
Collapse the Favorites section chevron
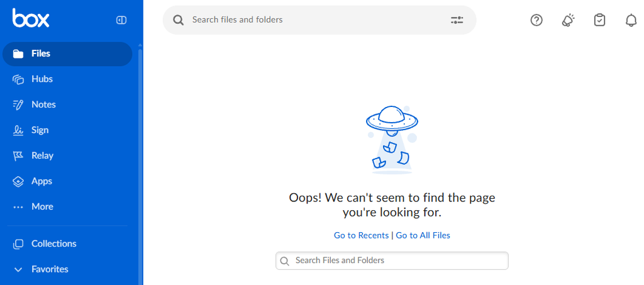coord(18,269)
